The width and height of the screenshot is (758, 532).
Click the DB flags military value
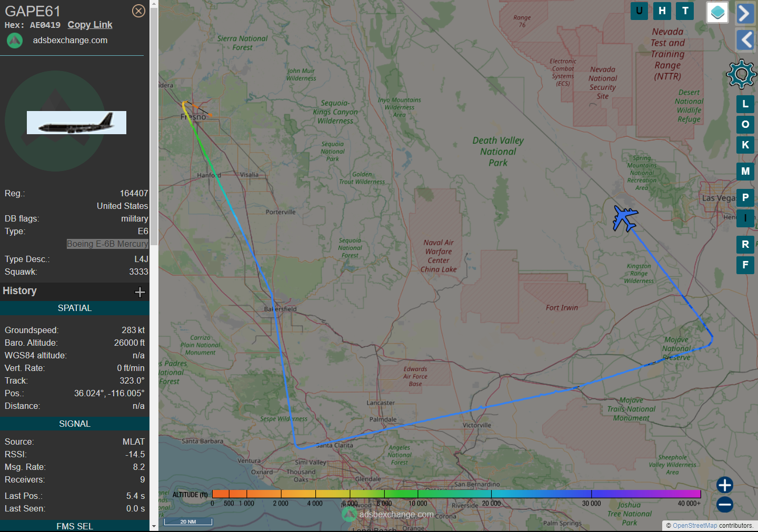135,218
